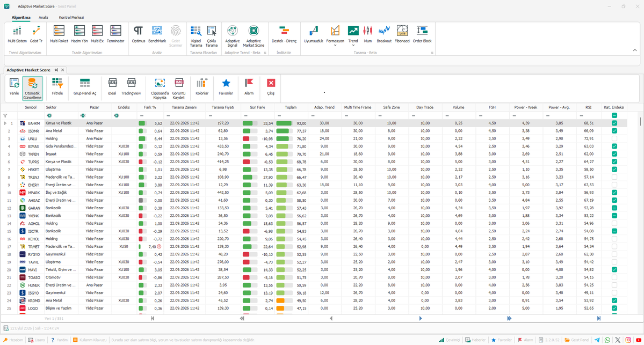Pin the Adaptive Market Score tab

point(56,70)
